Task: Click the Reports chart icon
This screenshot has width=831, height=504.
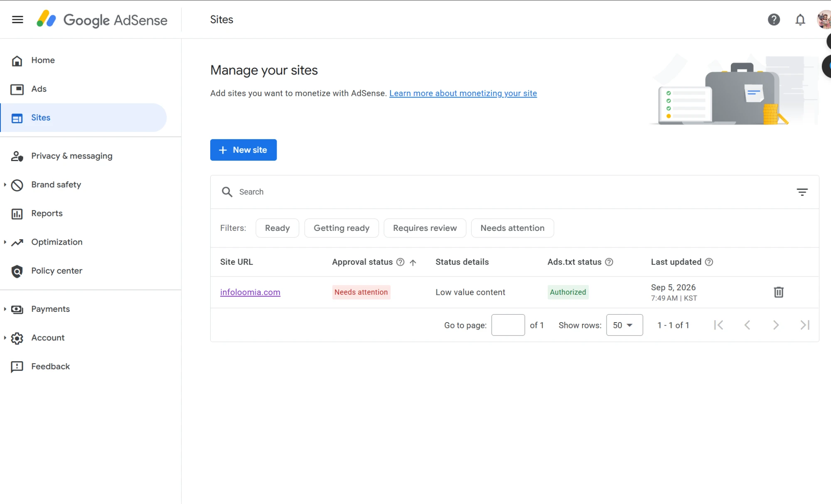Action: [x=17, y=214]
